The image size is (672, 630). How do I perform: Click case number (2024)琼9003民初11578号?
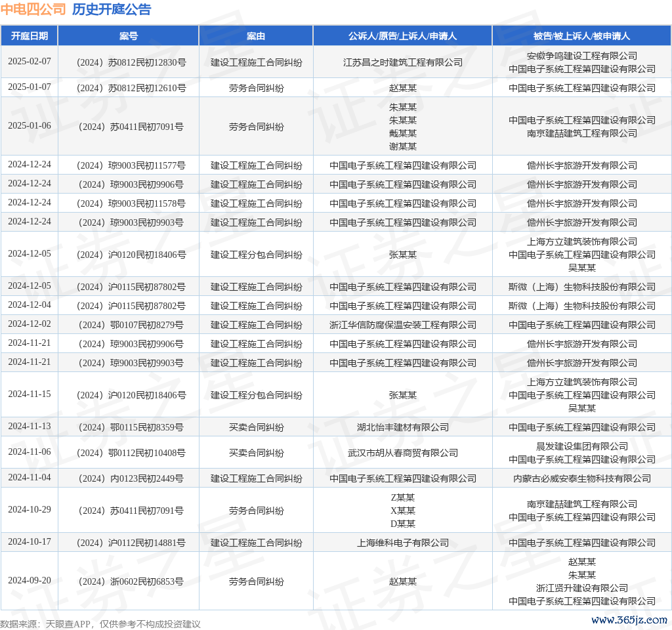131,203
